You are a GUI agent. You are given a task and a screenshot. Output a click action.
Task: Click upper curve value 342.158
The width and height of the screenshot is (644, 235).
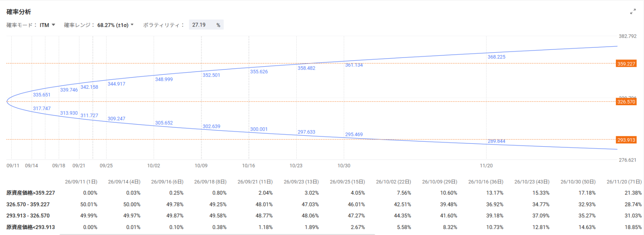[x=89, y=87]
